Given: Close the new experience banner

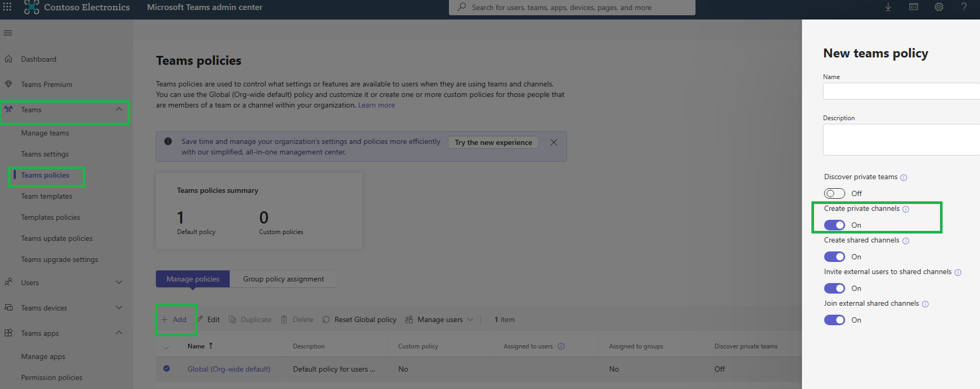Looking at the screenshot, I should coord(554,142).
